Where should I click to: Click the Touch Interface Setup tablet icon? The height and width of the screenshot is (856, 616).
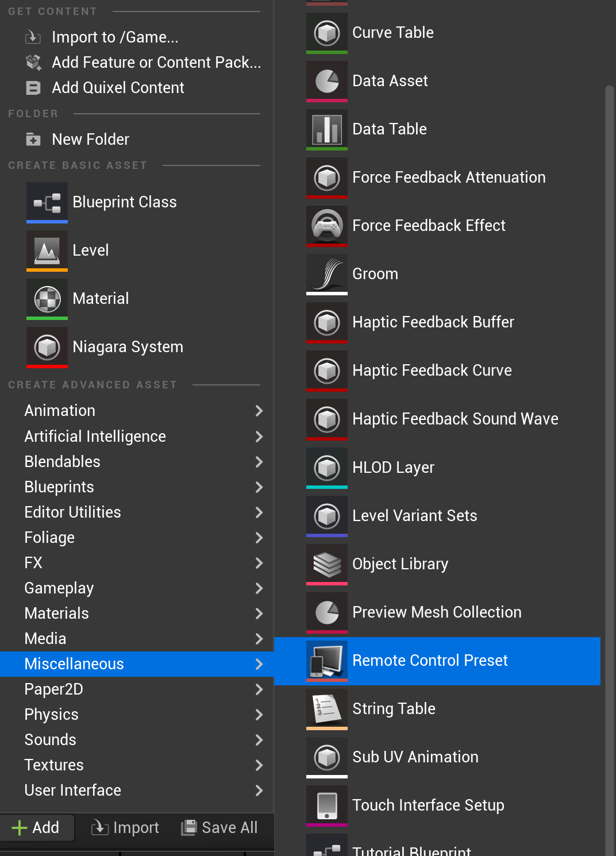(326, 805)
